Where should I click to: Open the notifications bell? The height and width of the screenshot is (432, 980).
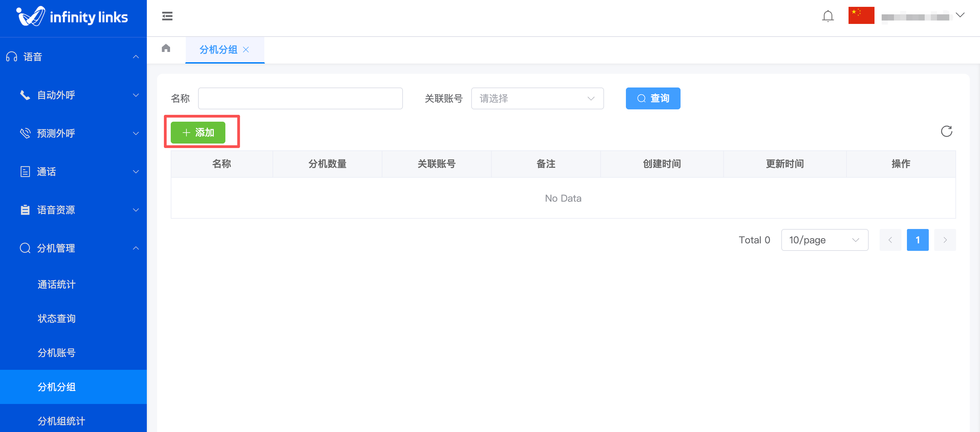pos(827,16)
